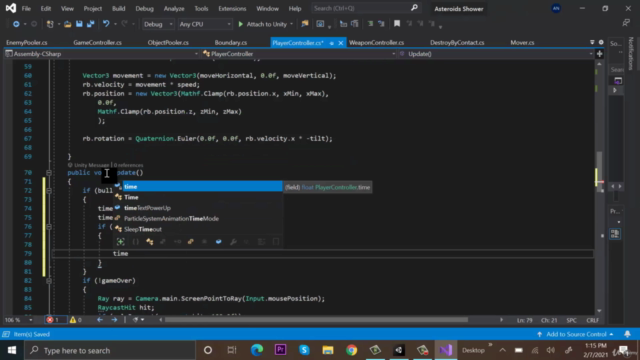Open the PlayerController class dropdown
The width and height of the screenshot is (640, 360).
299,54
